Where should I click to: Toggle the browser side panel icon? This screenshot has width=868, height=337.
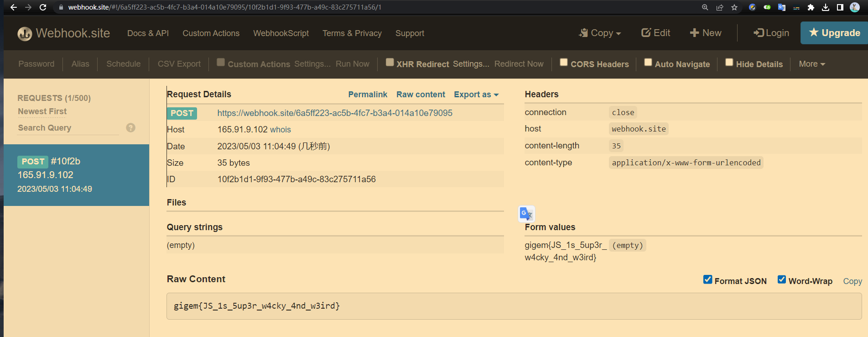[x=840, y=7]
